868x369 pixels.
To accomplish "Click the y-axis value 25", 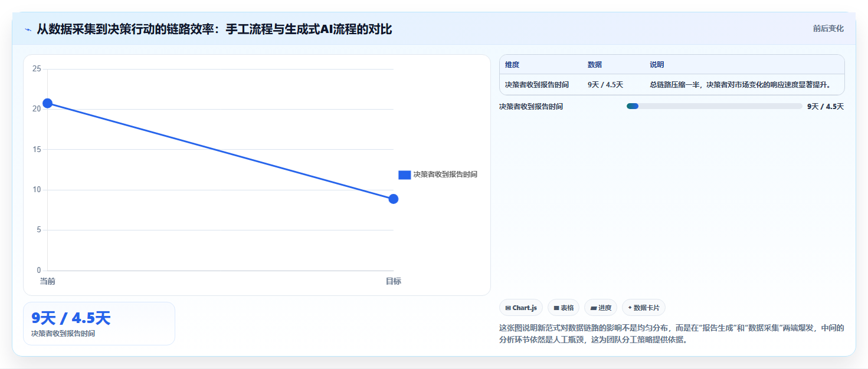I will pyautogui.click(x=37, y=69).
